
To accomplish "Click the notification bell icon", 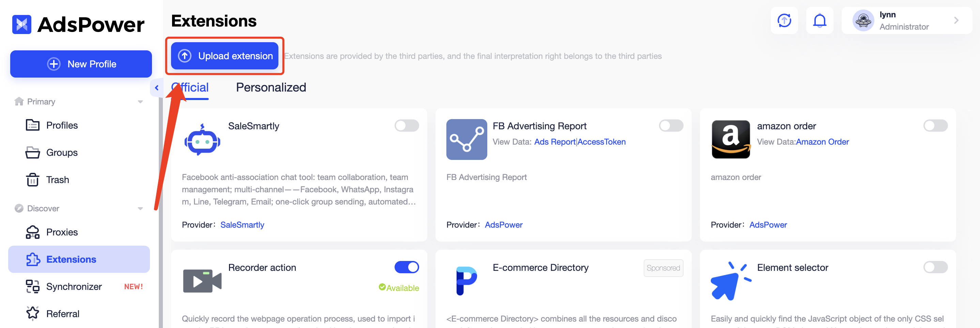I will [819, 20].
